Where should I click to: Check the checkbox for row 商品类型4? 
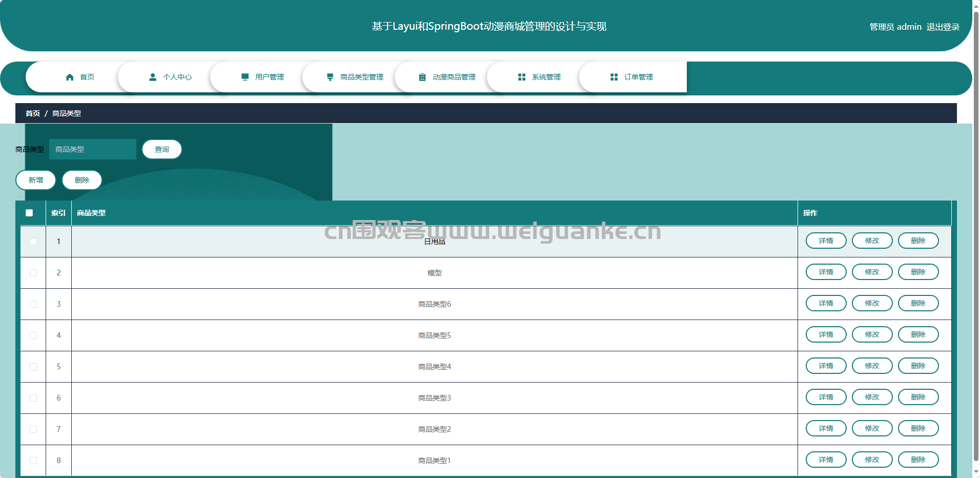coord(33,367)
